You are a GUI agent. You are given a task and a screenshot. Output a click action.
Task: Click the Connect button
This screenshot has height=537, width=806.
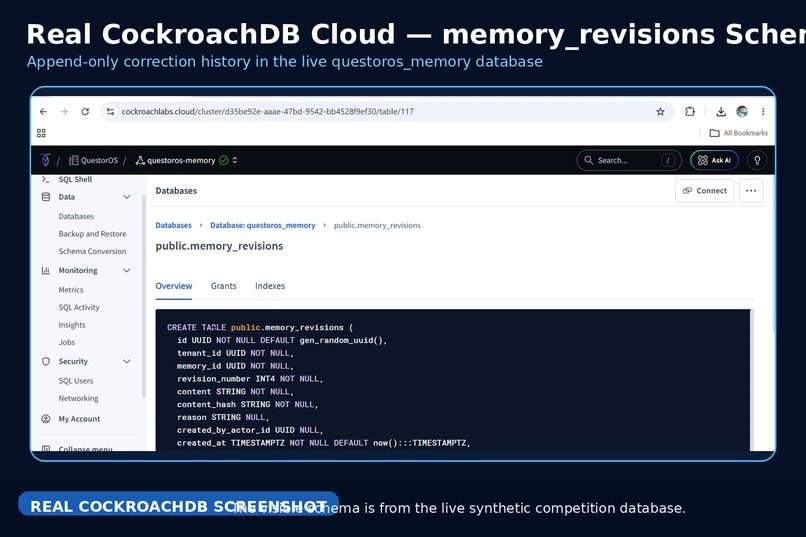tap(705, 191)
